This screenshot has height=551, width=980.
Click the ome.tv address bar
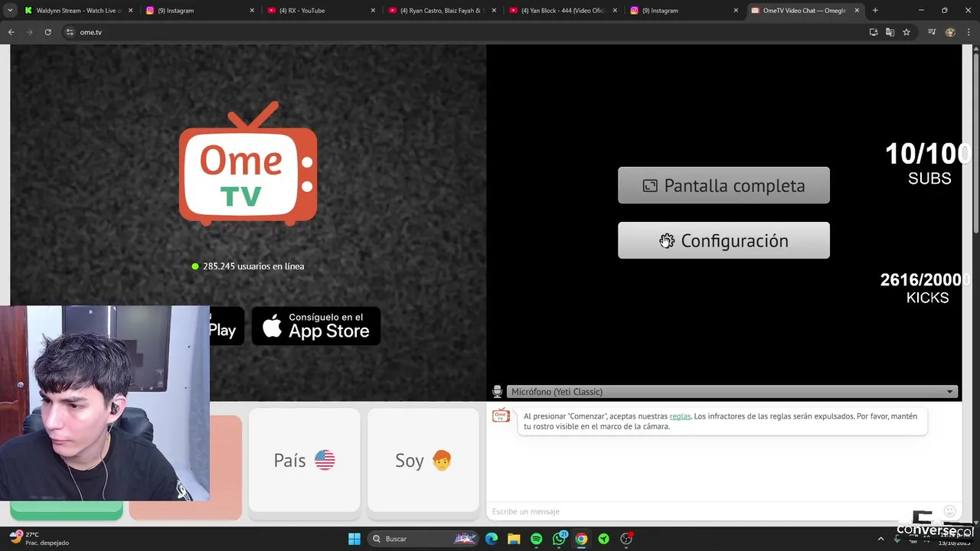(x=459, y=32)
